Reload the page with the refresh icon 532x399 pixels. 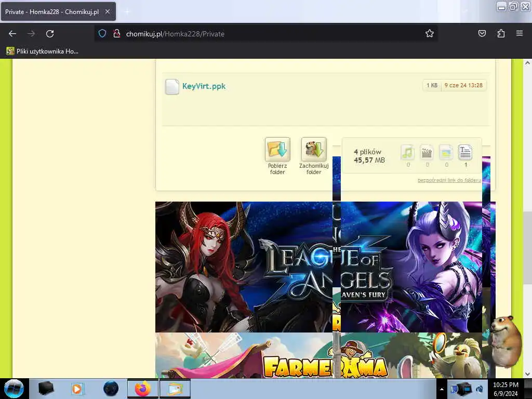(x=50, y=34)
